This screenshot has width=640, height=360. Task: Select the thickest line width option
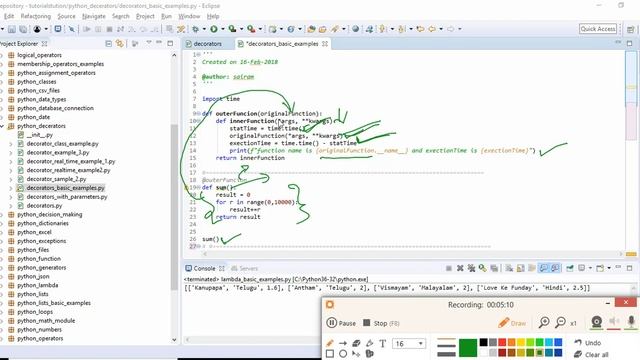(x=447, y=354)
